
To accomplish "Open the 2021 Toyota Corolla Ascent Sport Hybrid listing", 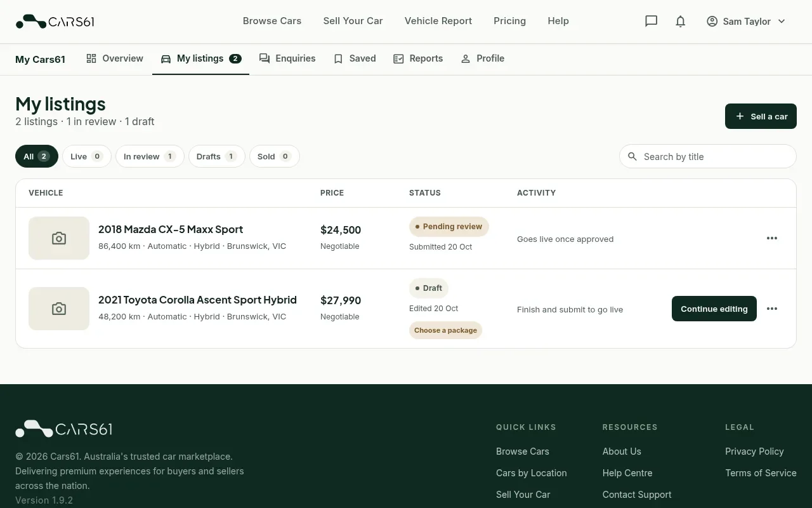I will tap(197, 300).
